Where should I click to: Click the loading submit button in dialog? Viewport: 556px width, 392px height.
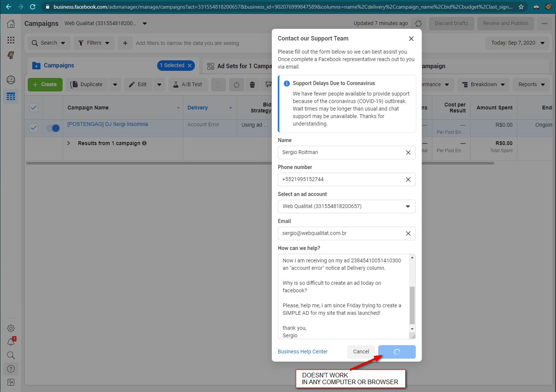tap(397, 352)
